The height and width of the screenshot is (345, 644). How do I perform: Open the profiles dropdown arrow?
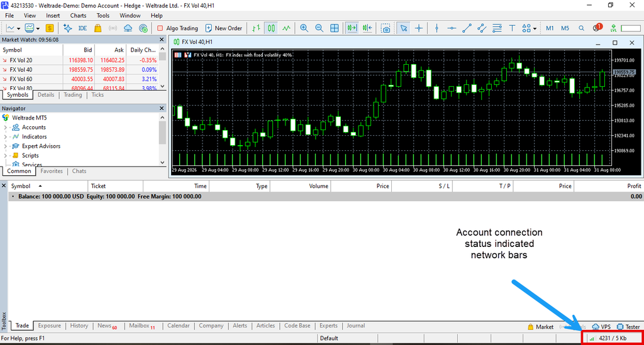click(x=38, y=29)
